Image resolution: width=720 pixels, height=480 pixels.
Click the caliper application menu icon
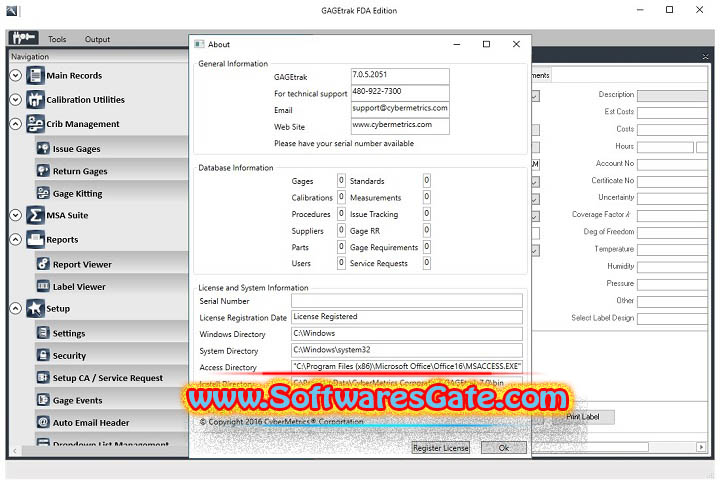click(23, 38)
